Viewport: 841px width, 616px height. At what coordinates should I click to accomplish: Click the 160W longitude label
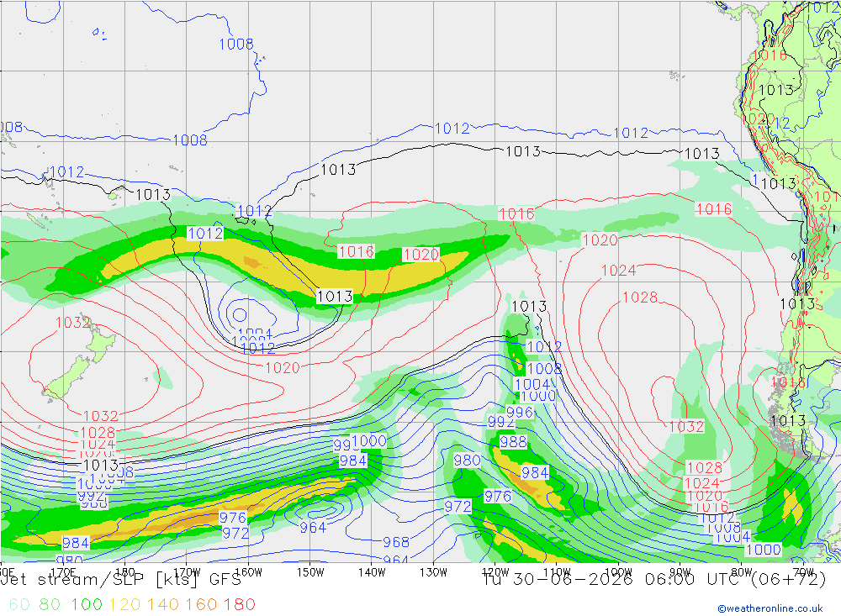point(248,572)
